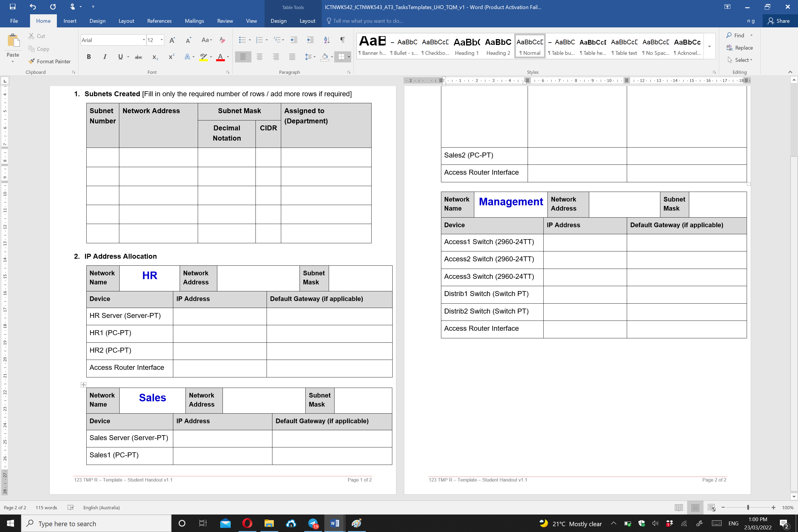Click the zoom slider handle
This screenshot has width=798, height=532.
tap(748, 508)
